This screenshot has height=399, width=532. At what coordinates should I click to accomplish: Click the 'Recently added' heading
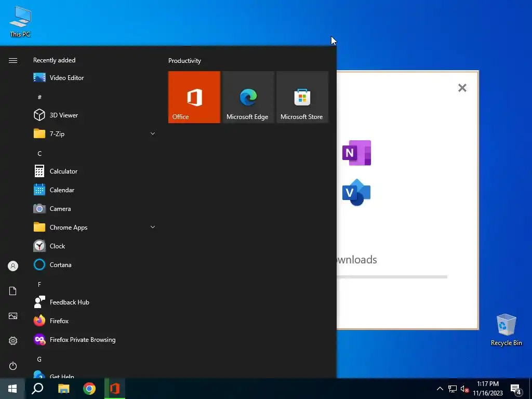[54, 60]
